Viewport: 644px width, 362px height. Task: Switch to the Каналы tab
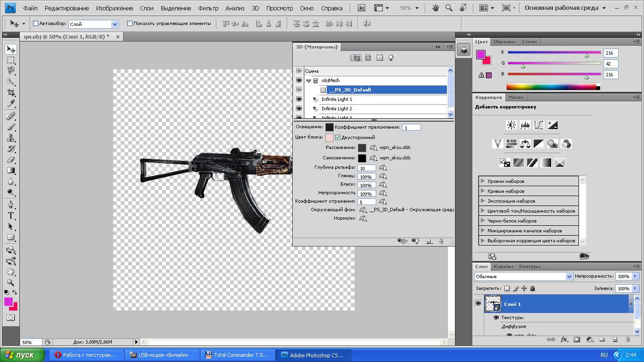click(x=503, y=267)
